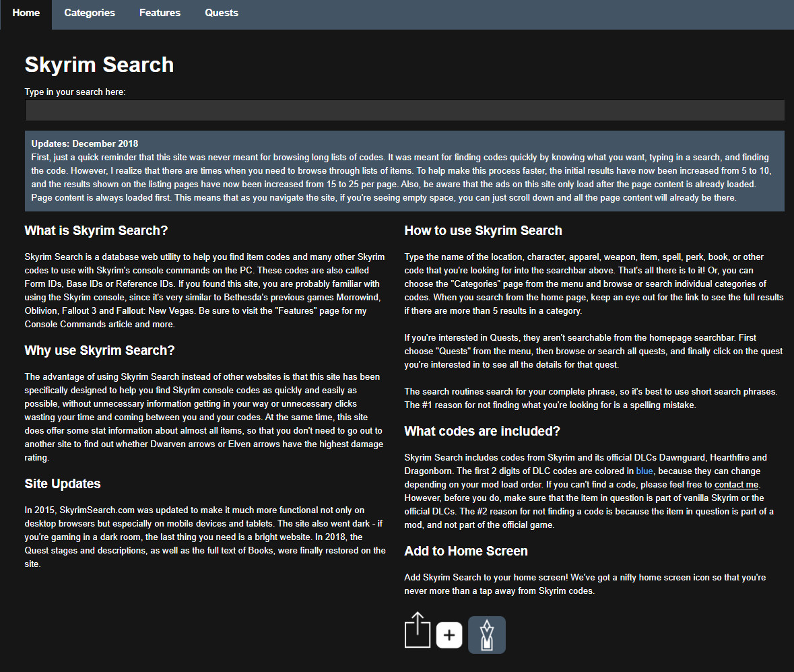Open the Categories menu item
The height and width of the screenshot is (672, 794).
(x=90, y=13)
